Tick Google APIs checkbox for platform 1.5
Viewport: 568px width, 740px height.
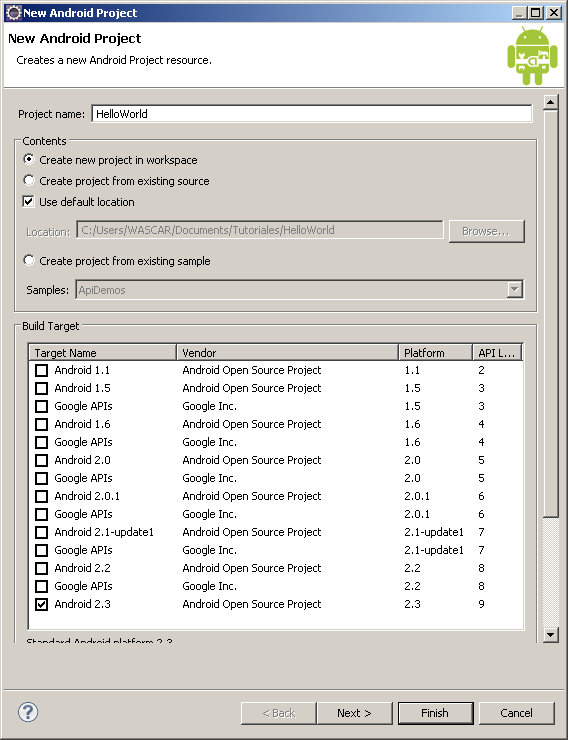coord(42,406)
